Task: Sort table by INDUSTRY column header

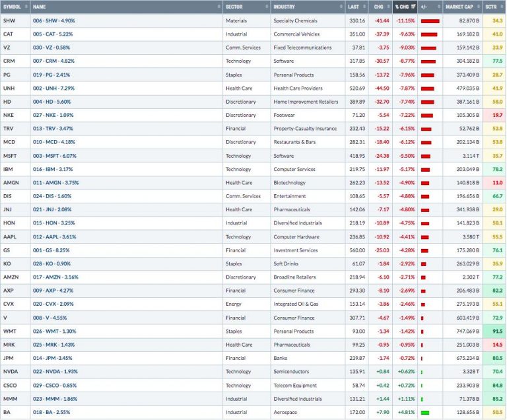Action: 308,7
